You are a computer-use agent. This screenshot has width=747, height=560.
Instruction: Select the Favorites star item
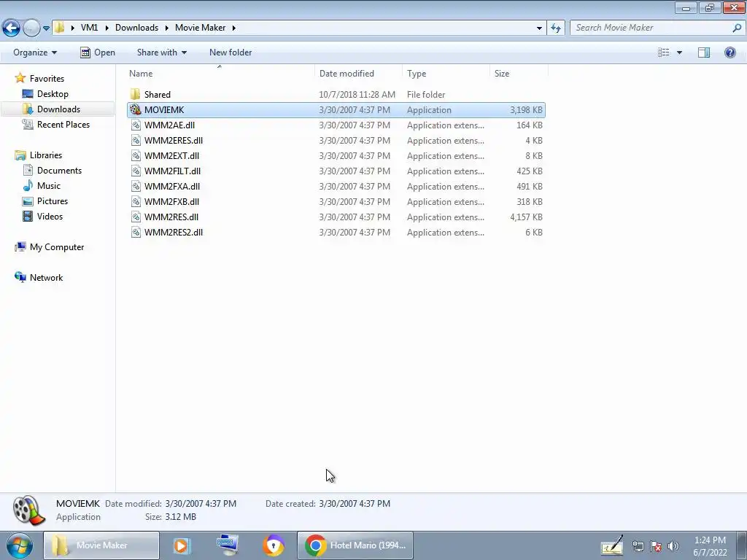click(x=39, y=78)
